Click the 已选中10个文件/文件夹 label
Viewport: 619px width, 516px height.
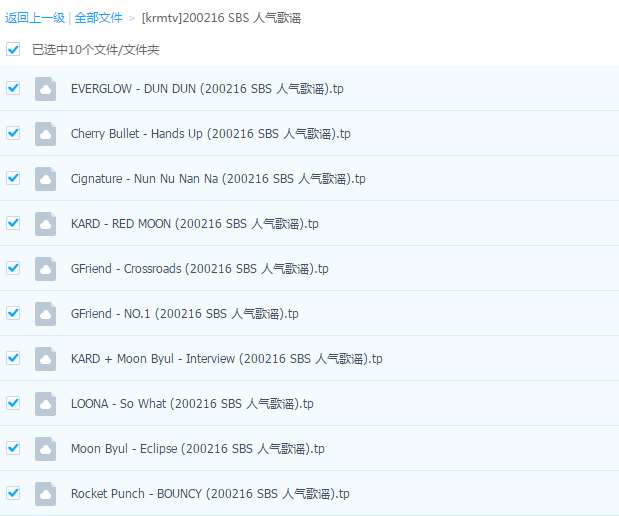pyautogui.click(x=96, y=50)
